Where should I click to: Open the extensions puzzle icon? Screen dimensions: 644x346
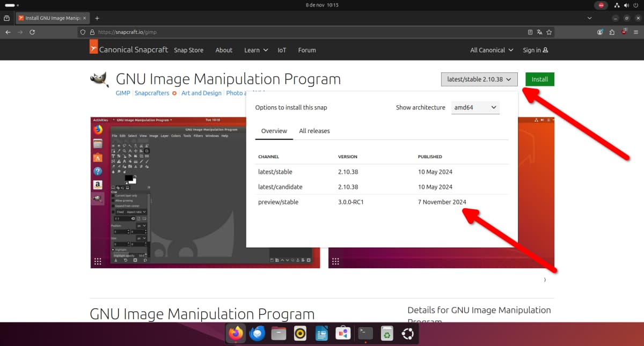[x=612, y=32]
